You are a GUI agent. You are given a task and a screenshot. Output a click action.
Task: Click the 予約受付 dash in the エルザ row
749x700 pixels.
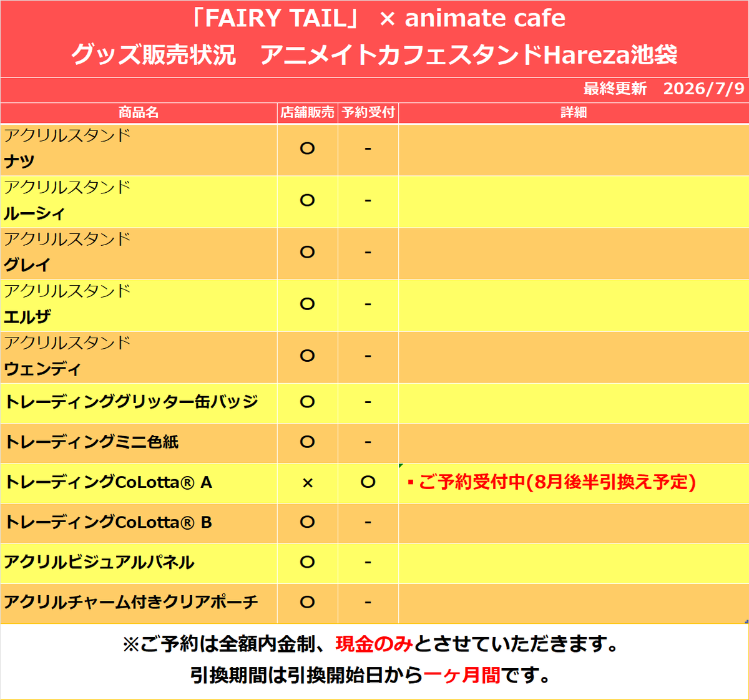[368, 304]
